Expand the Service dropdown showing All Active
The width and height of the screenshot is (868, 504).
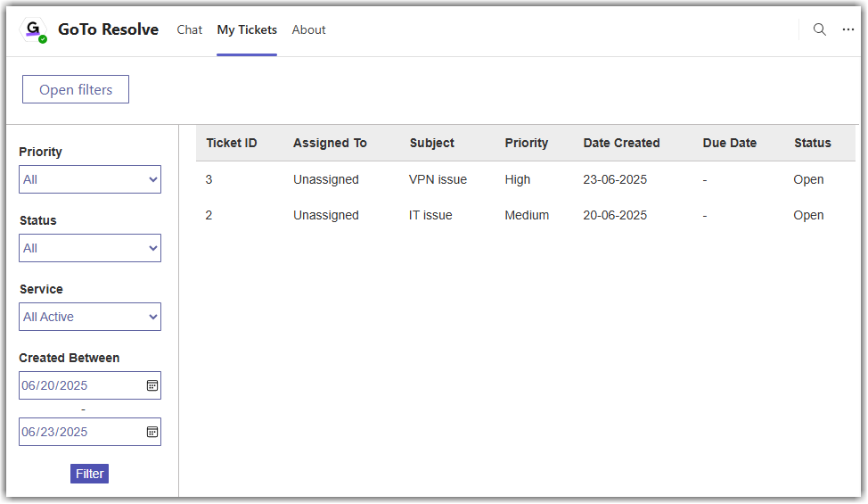coord(90,317)
